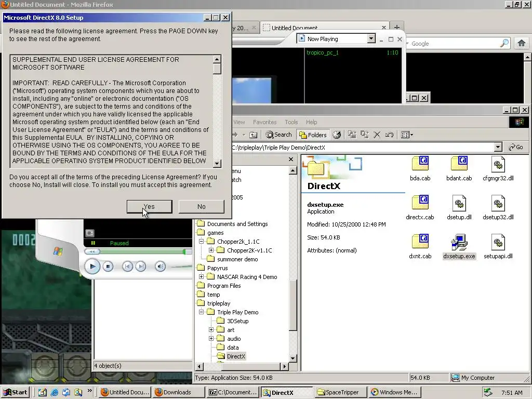
Task: Click Next track in Media Player
Action: tap(141, 267)
